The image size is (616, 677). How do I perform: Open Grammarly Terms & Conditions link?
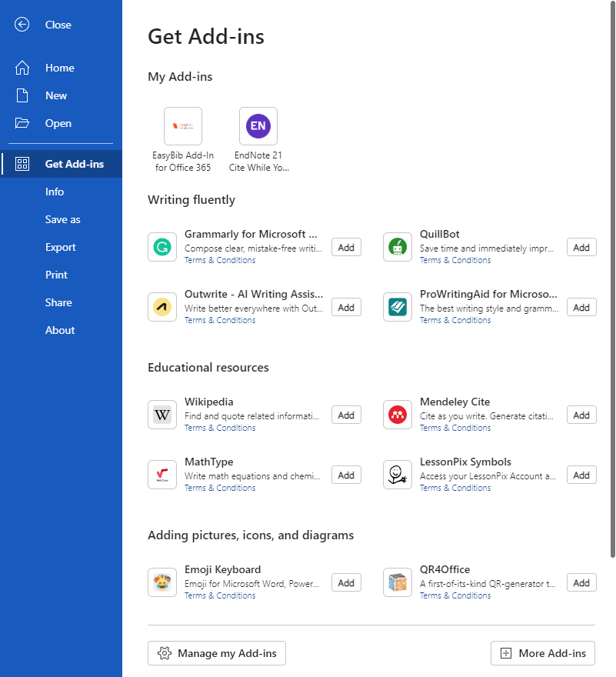coord(220,260)
